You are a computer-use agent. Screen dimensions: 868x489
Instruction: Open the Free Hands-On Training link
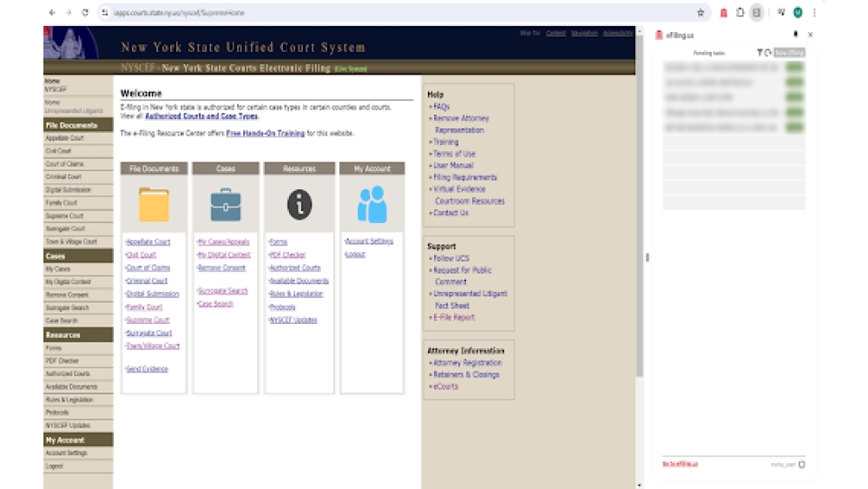(x=265, y=134)
